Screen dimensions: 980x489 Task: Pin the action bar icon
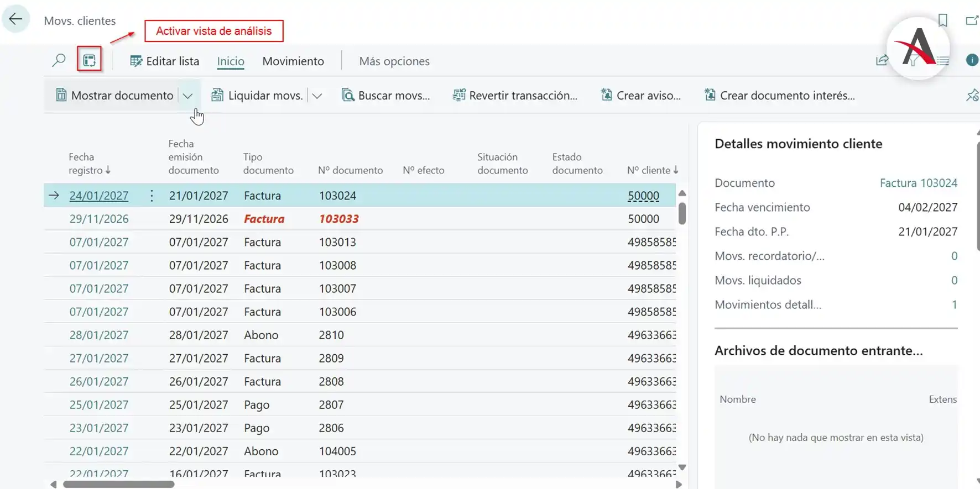tap(972, 96)
